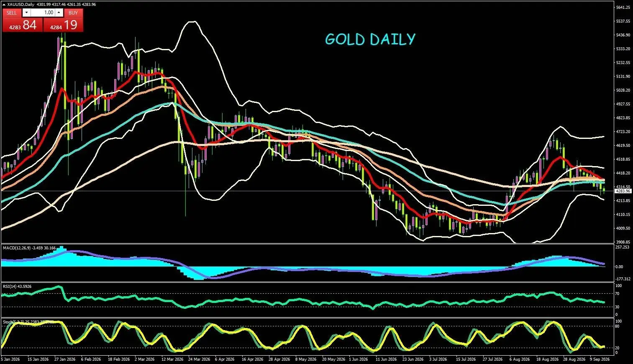
Task: Click the 1.00 lot volume field
Action: (43, 13)
